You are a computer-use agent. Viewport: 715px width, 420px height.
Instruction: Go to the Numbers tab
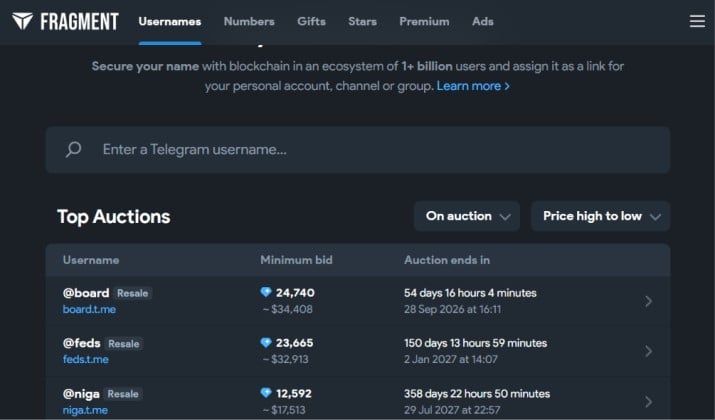point(249,21)
